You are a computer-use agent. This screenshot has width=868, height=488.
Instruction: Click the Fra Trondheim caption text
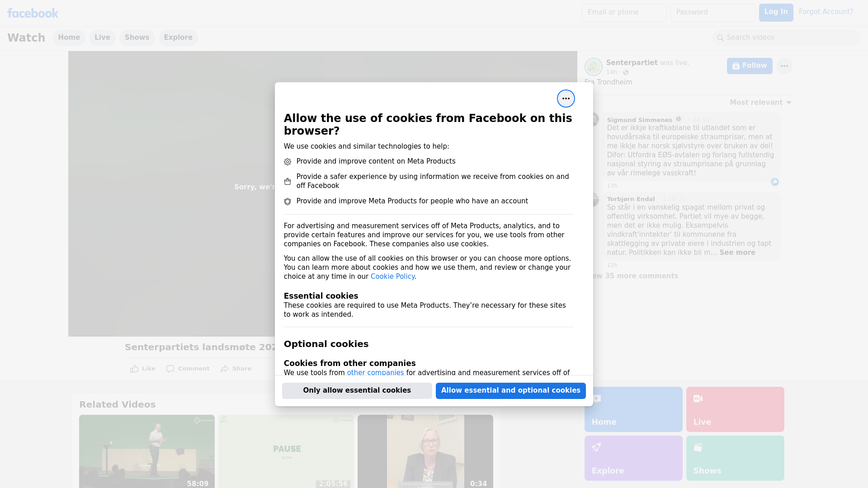point(608,82)
